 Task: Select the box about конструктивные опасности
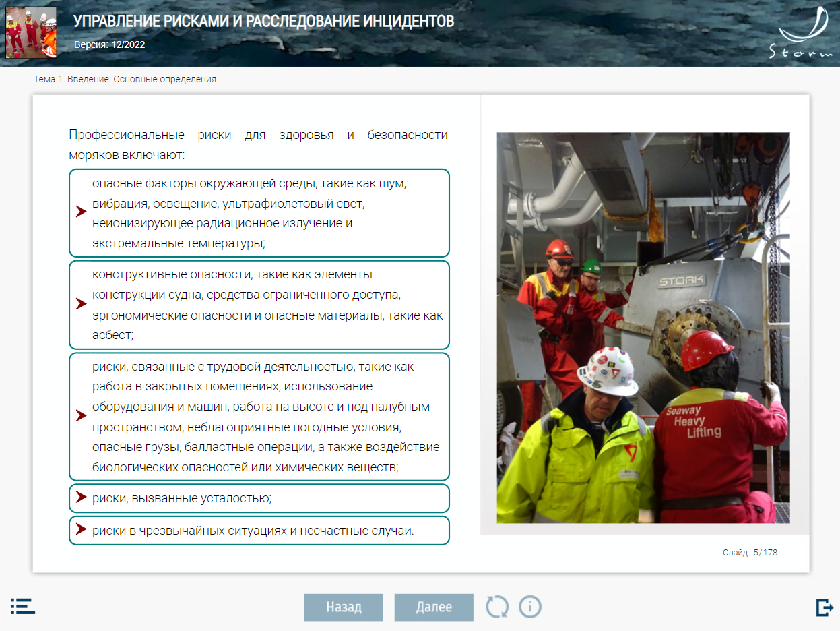tap(259, 305)
